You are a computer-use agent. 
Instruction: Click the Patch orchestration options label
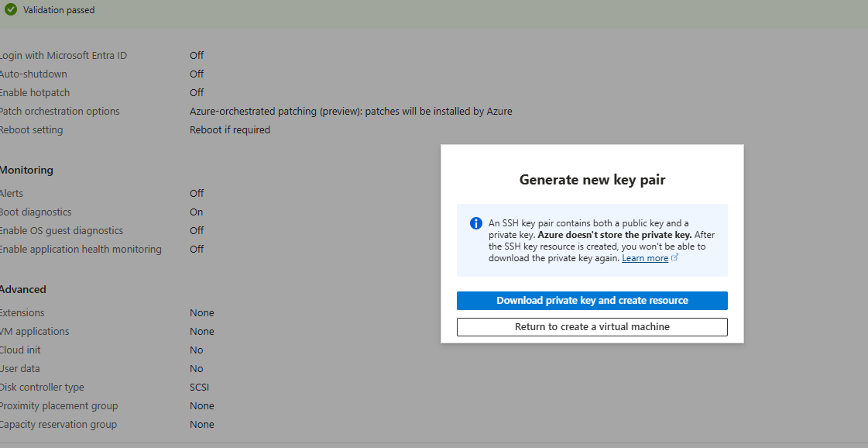click(x=60, y=111)
